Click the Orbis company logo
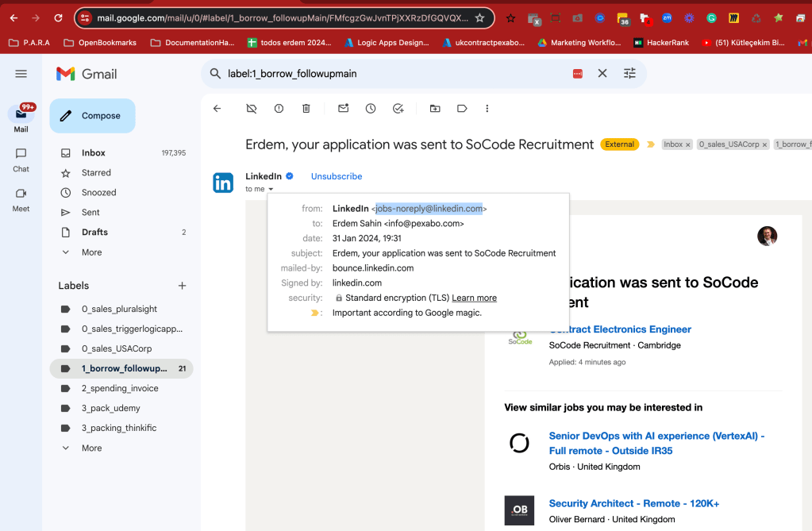The height and width of the screenshot is (531, 812). coord(519,443)
